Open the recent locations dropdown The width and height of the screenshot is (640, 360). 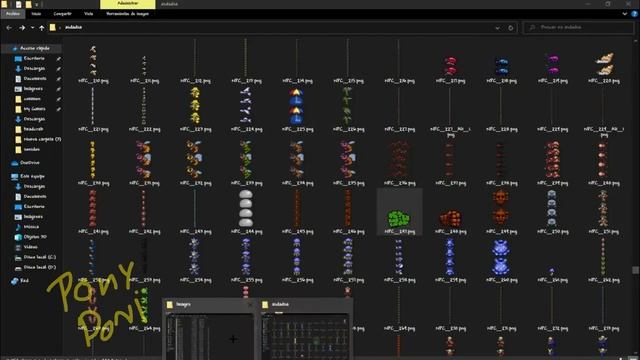(32, 28)
